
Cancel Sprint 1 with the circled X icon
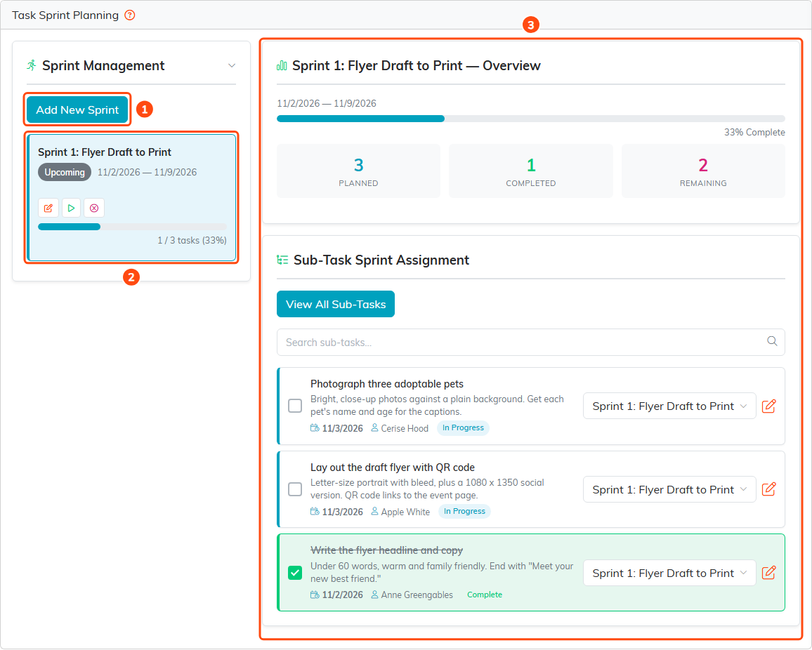coord(93,208)
